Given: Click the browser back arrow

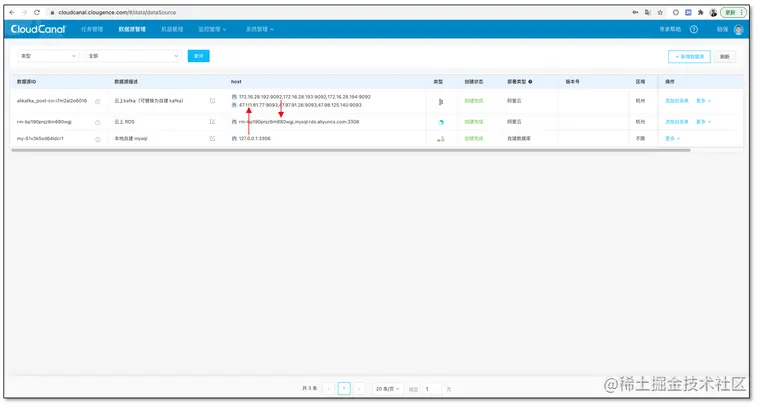Looking at the screenshot, I should (x=12, y=12).
